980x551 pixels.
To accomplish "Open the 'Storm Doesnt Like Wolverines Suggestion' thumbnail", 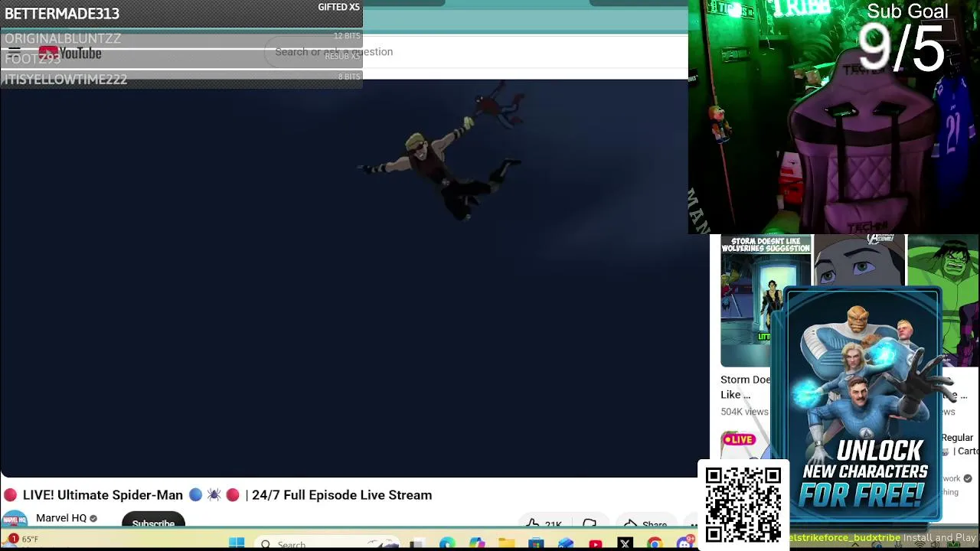I will coord(765,301).
